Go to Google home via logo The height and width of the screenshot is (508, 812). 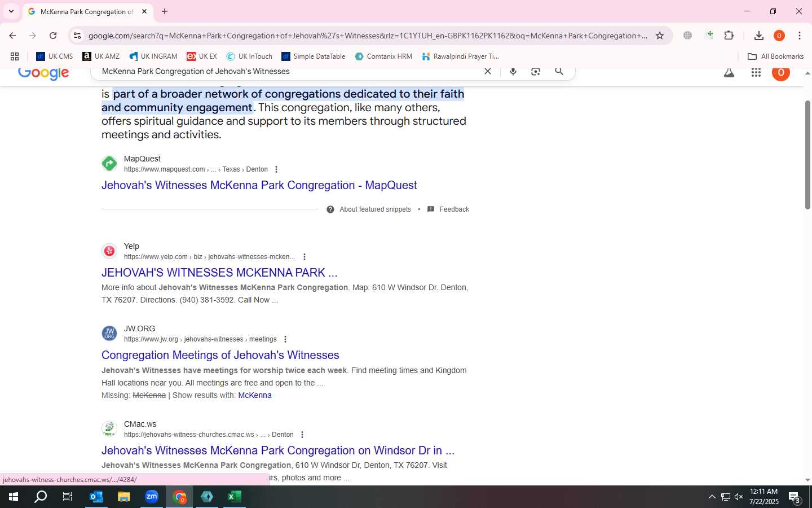point(43,73)
